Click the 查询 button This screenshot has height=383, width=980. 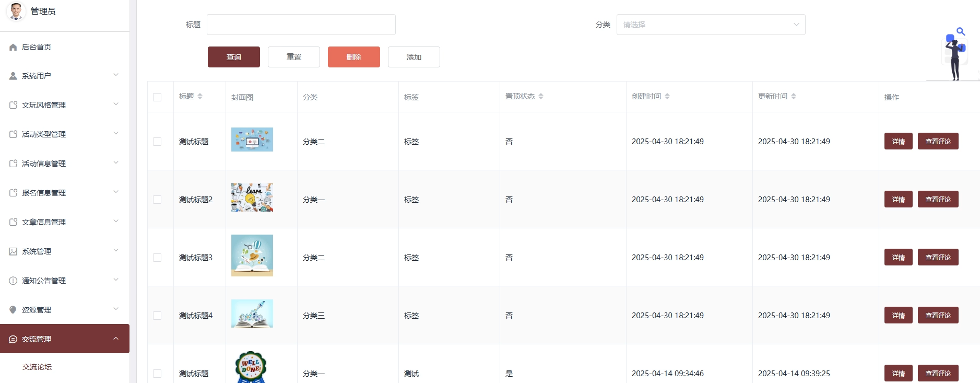234,57
